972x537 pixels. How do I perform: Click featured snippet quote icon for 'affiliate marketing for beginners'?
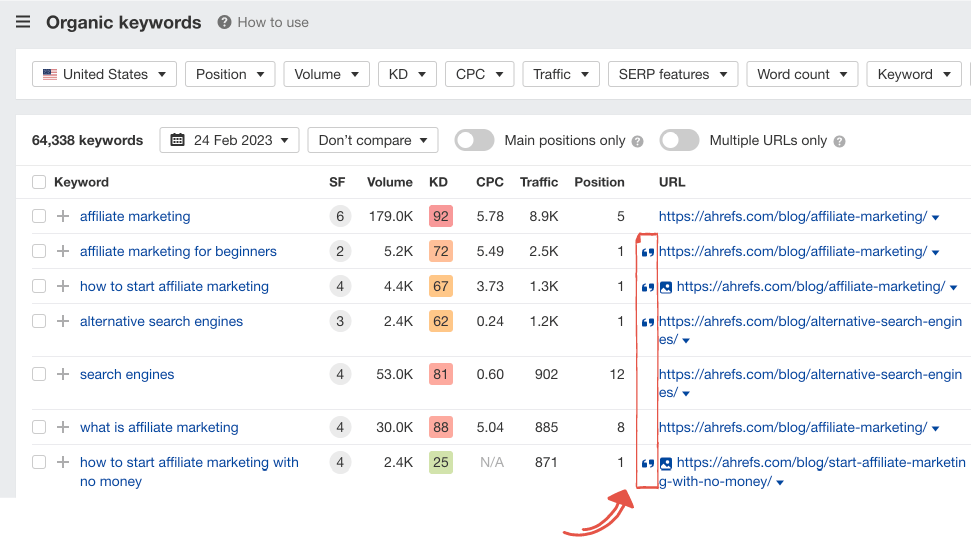click(647, 252)
